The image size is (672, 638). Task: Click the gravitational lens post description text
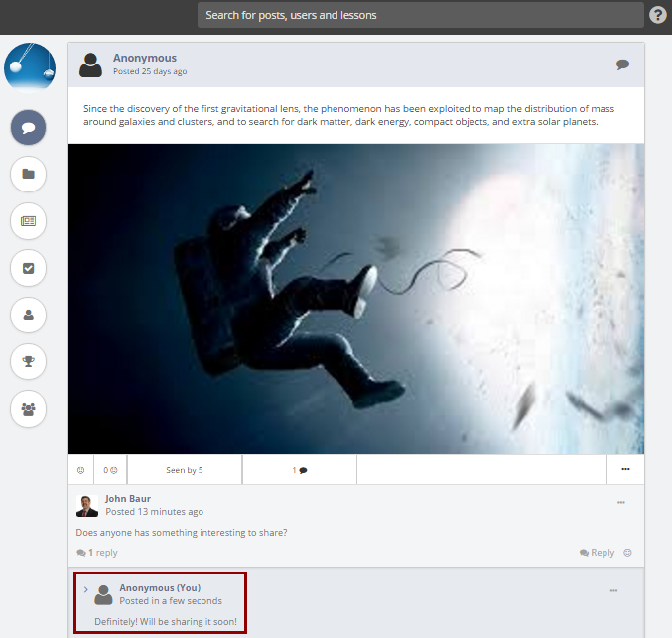click(x=348, y=115)
